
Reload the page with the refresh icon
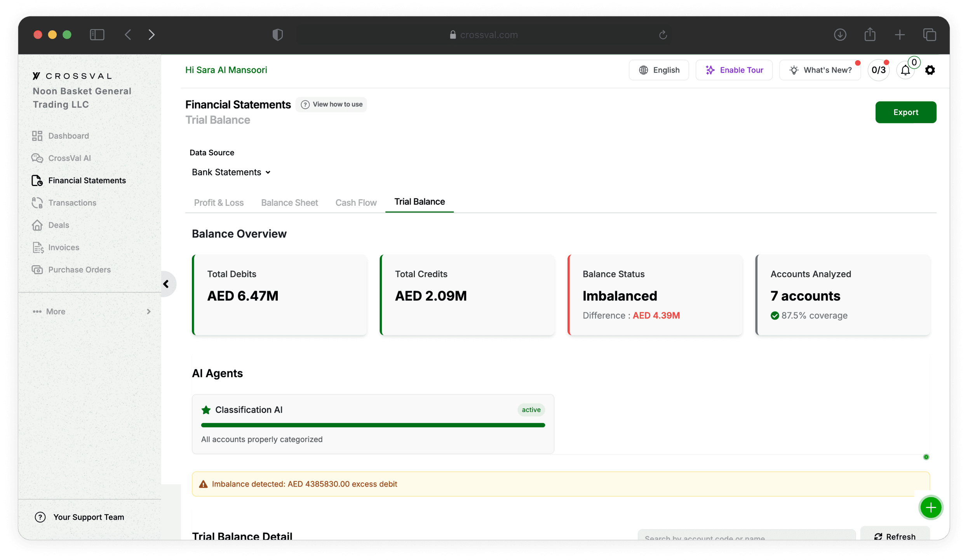pos(663,35)
